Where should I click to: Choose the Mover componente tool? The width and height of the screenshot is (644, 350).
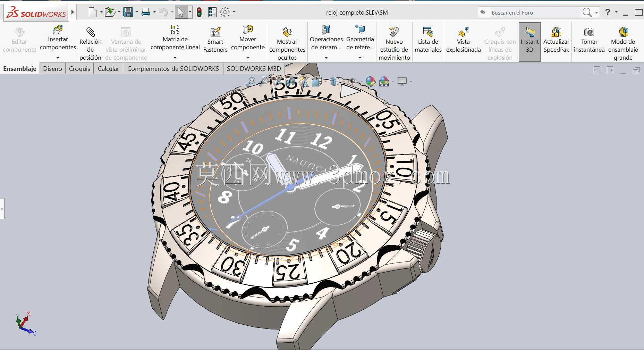[x=248, y=39]
